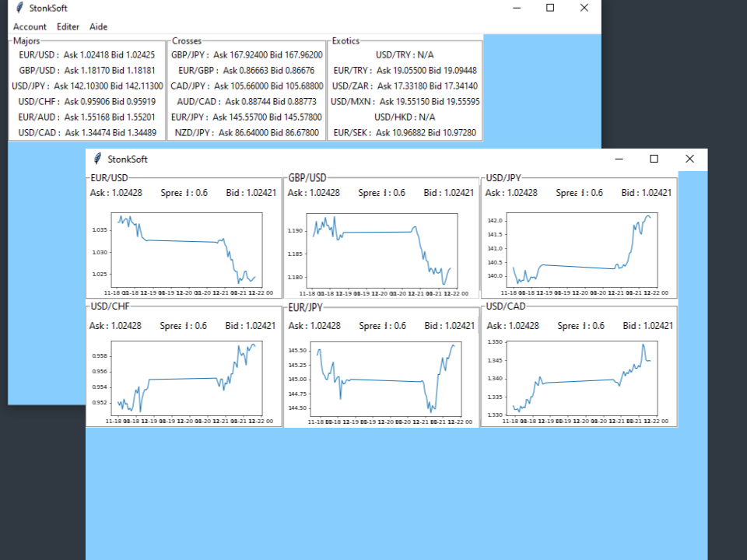Click the GBP/USD line chart
This screenshot has width=747, height=560.
pos(381,250)
